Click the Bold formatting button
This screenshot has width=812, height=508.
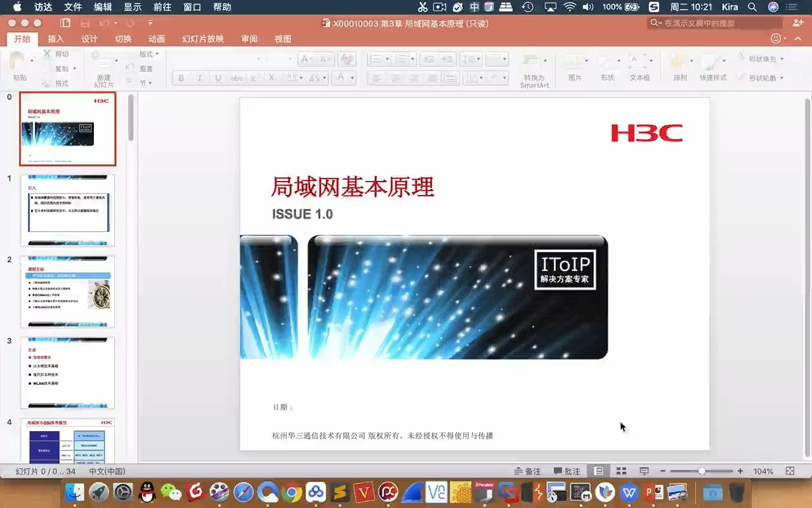pos(181,78)
